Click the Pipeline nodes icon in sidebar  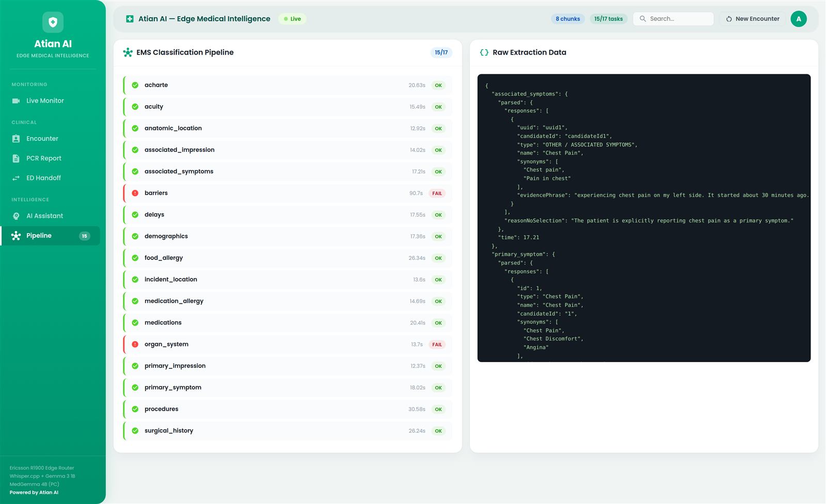[16, 236]
